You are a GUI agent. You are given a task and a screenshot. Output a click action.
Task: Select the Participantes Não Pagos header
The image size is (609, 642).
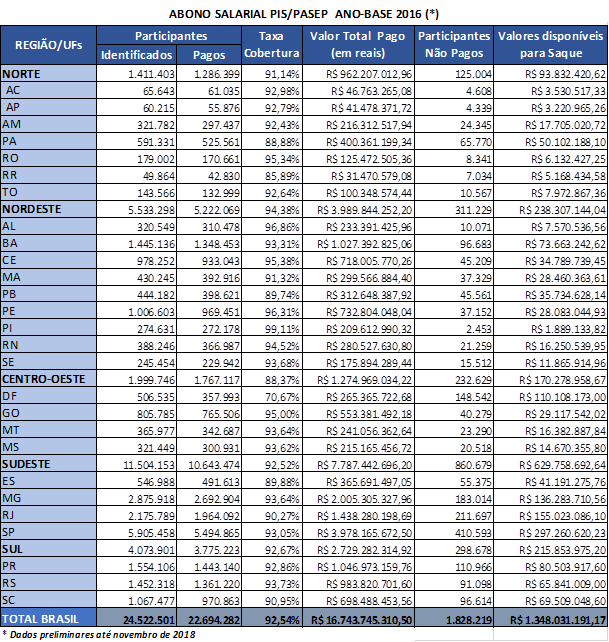[x=453, y=45]
